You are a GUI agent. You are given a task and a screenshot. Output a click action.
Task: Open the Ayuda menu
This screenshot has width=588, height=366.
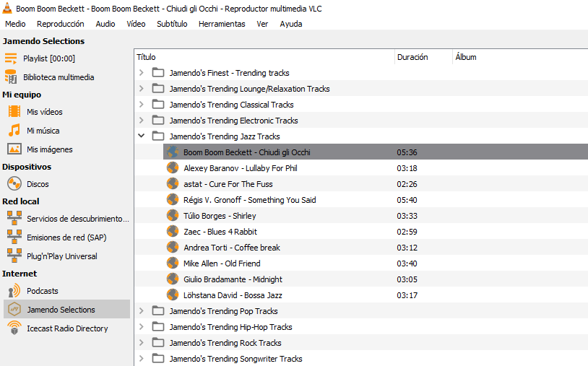291,24
